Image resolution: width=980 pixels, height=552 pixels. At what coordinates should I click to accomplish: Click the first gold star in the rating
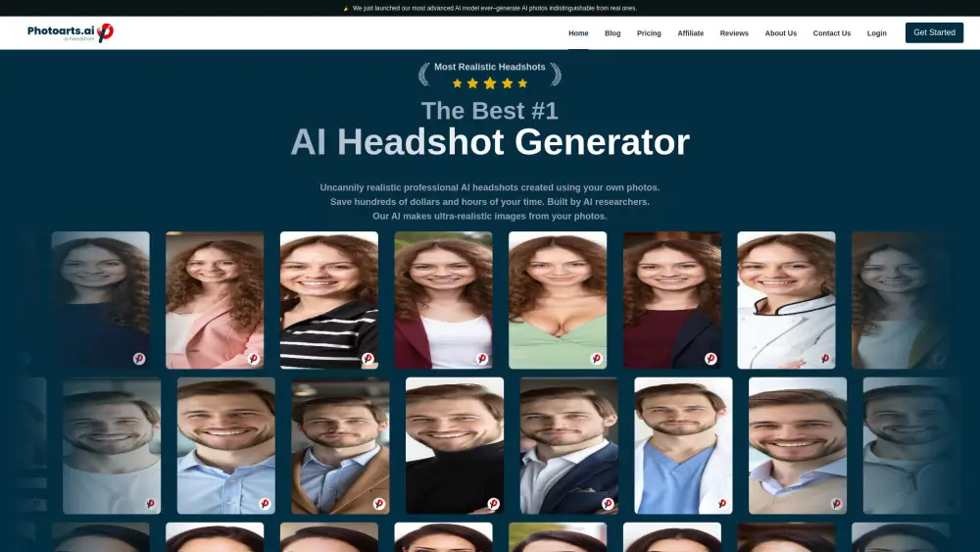click(458, 83)
